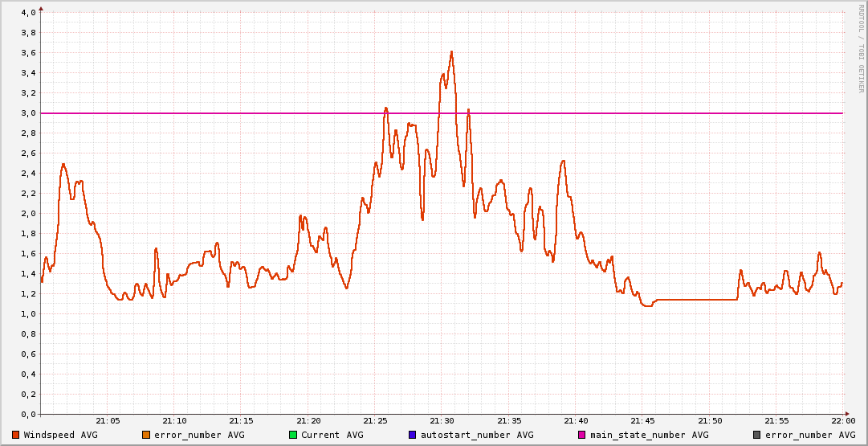Click the orange error_number AVG legend swatch
This screenshot has height=446, width=868.
[x=145, y=435]
